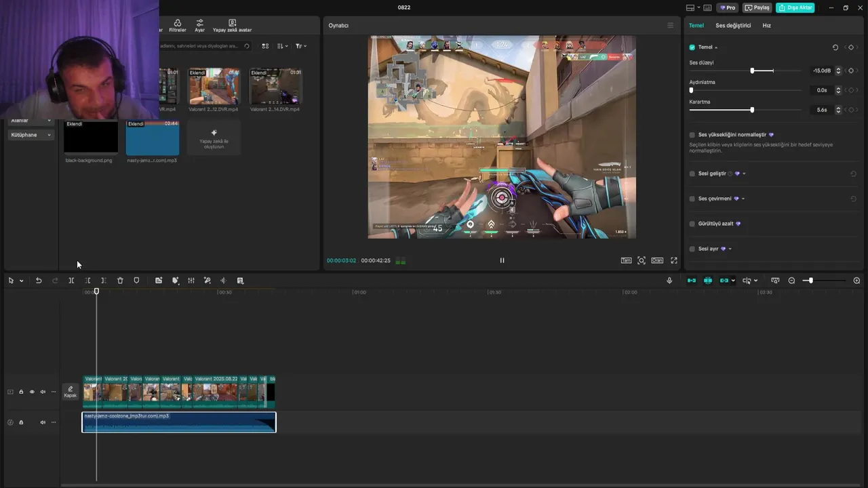Click the fullscreen preview icon in player
The height and width of the screenshot is (488, 868).
[x=674, y=260]
